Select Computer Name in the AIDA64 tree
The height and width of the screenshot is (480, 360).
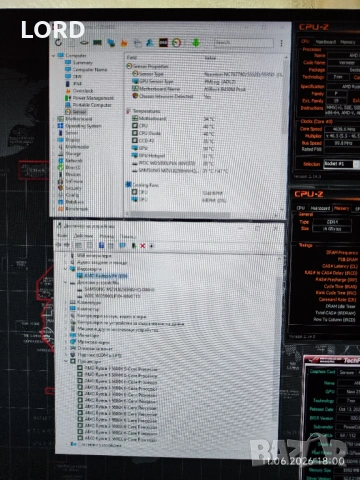click(x=86, y=70)
